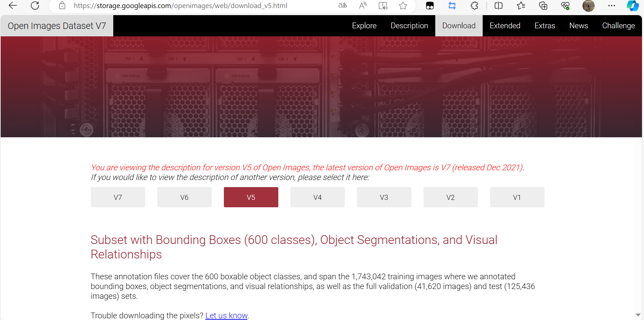Open Browser essentials heart icon
This screenshot has height=320, width=644.
click(x=565, y=5)
